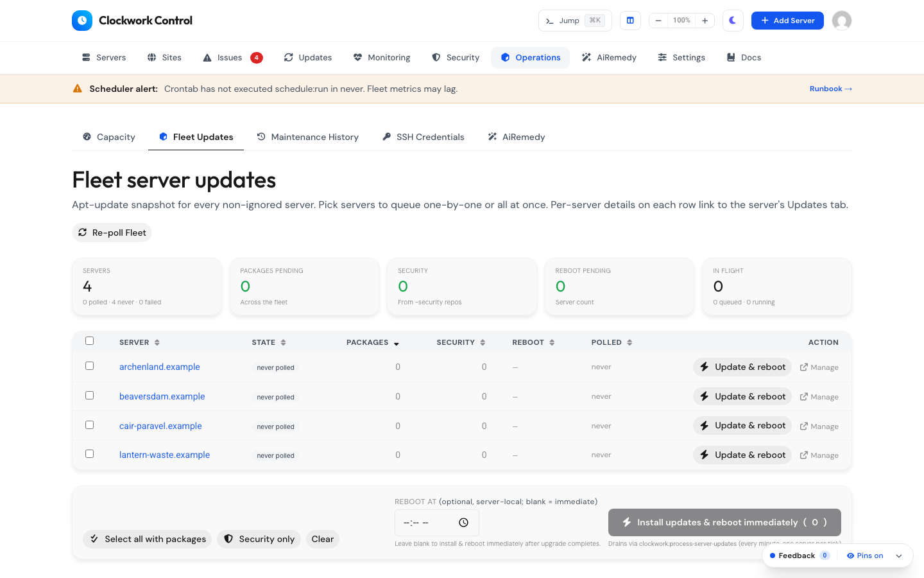
Task: Navigate to the Updates page
Action: coord(308,58)
